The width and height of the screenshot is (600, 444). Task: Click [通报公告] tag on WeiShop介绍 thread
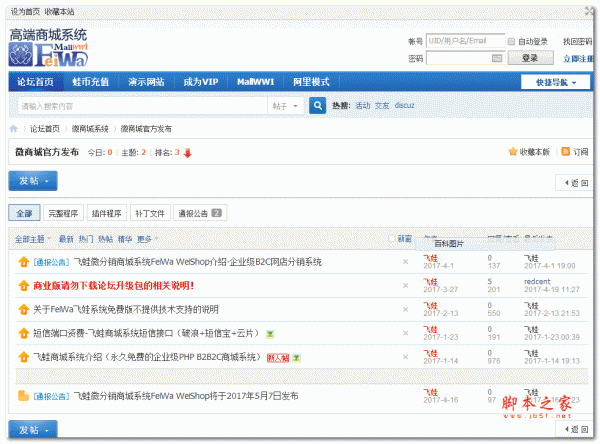(x=51, y=262)
